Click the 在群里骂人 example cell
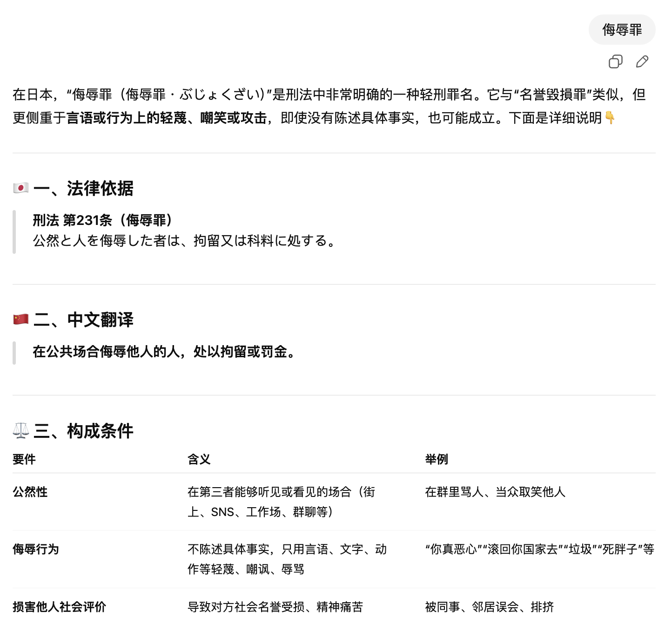 click(495, 492)
